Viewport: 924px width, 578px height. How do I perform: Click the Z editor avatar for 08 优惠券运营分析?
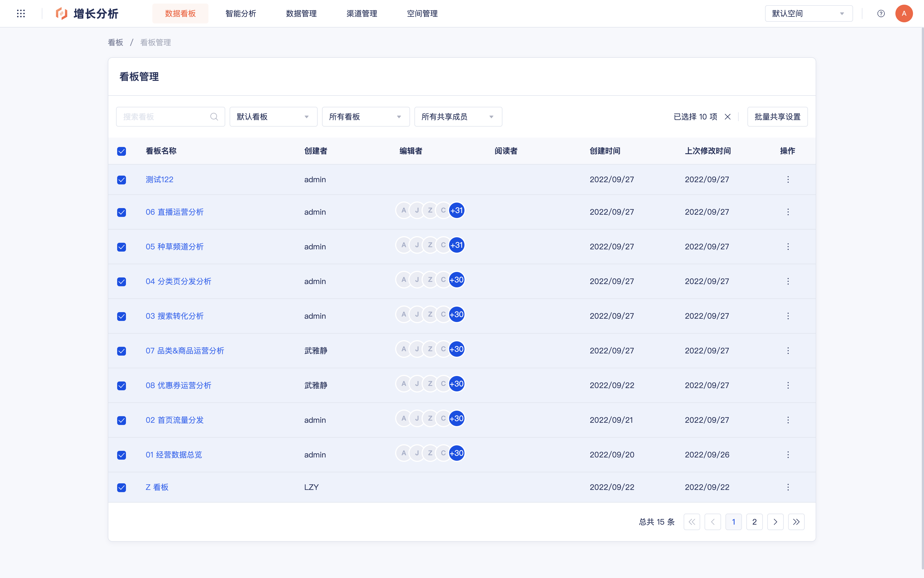[x=430, y=384]
